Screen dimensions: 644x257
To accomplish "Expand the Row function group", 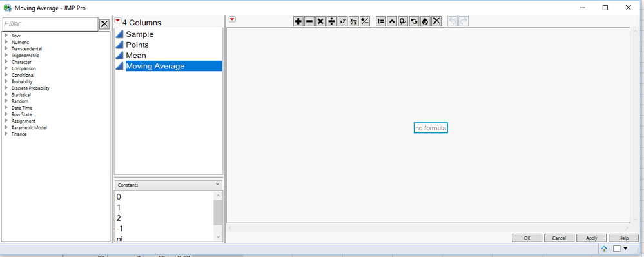I will [x=6, y=36].
